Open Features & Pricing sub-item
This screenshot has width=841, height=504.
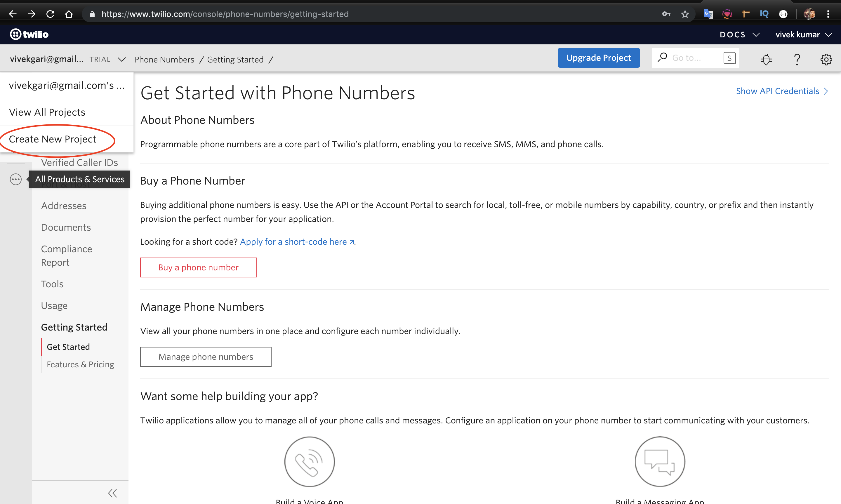click(x=81, y=364)
